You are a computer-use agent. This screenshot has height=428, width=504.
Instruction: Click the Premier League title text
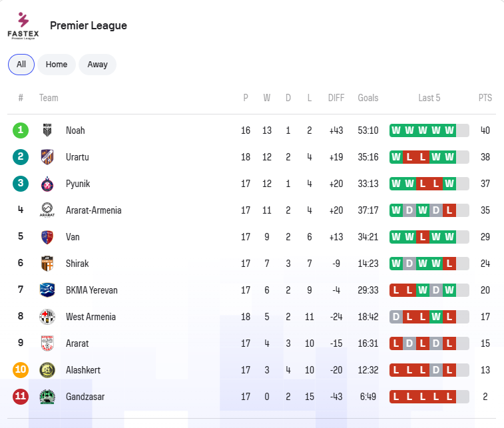pos(89,26)
